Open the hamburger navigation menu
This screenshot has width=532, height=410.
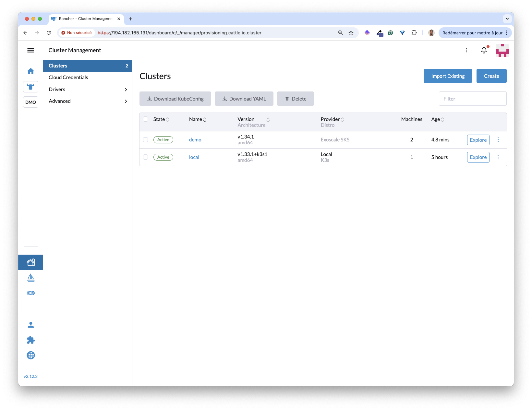coord(31,50)
